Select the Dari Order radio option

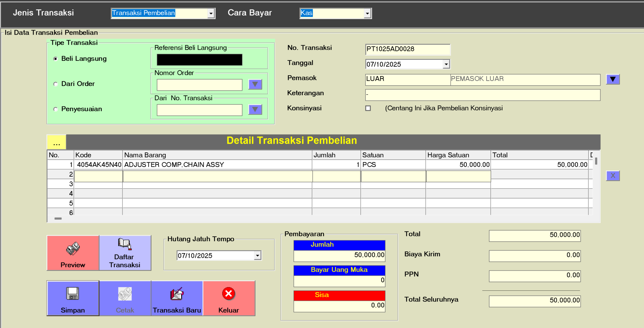(56, 84)
